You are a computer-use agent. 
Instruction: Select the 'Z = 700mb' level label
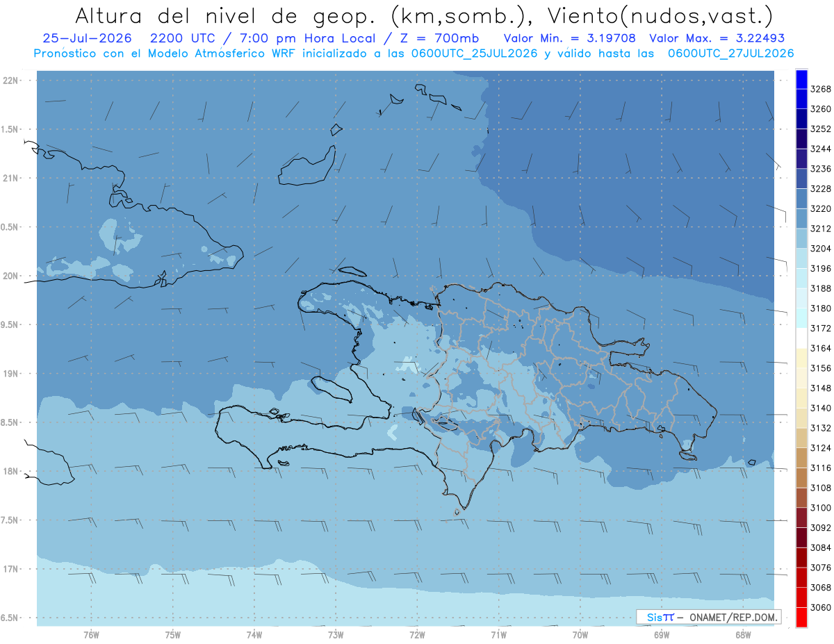pos(439,38)
